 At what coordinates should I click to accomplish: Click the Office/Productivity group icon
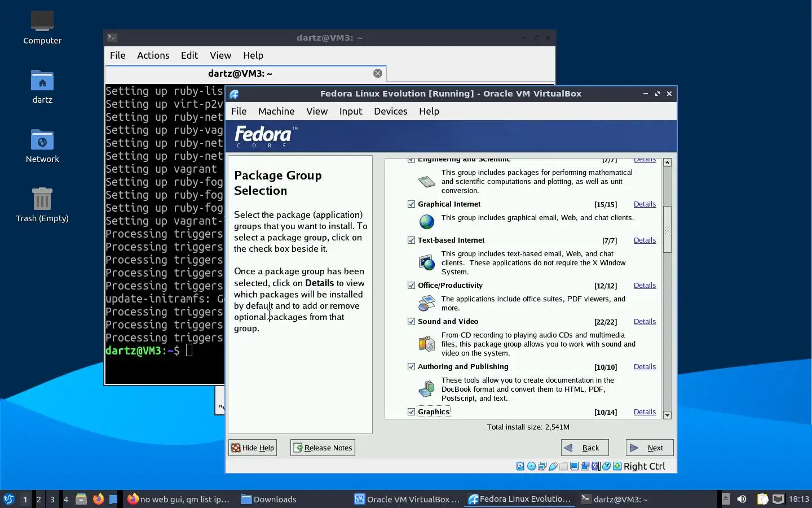coord(427,303)
